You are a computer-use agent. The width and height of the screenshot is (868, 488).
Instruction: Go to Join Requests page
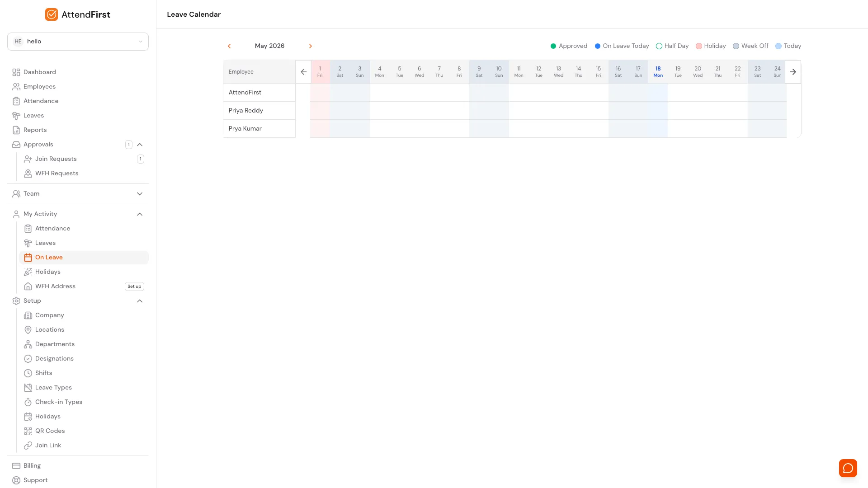pos(84,159)
